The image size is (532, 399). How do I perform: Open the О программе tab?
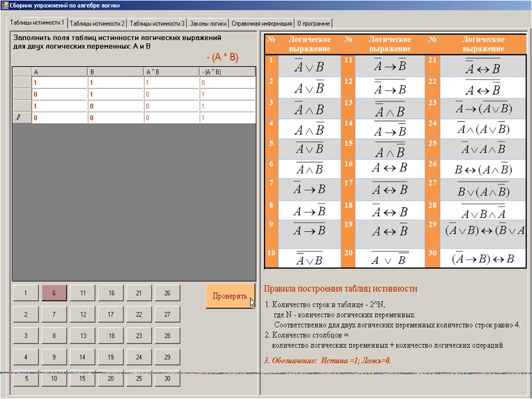click(x=314, y=24)
